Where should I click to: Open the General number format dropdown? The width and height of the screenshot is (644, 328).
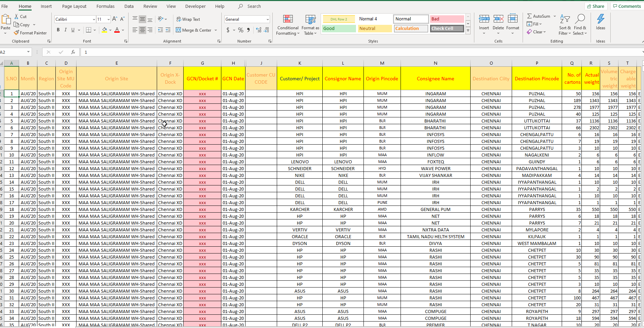pos(268,19)
